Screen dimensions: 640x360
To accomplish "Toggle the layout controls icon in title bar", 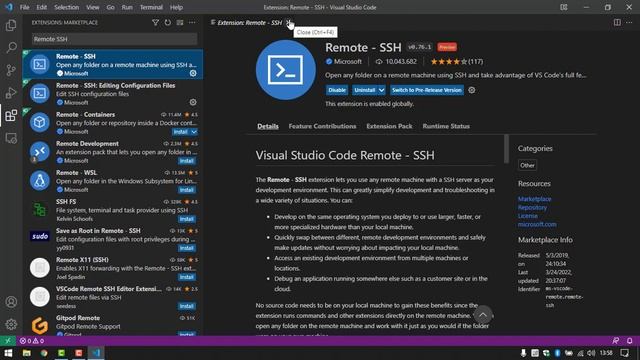I will coord(564,7).
